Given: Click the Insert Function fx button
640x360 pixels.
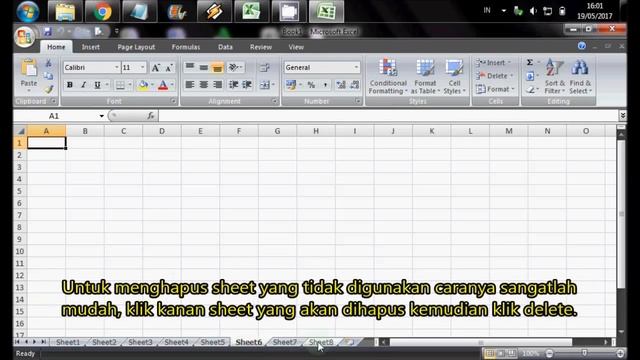Looking at the screenshot, I should (x=151, y=116).
